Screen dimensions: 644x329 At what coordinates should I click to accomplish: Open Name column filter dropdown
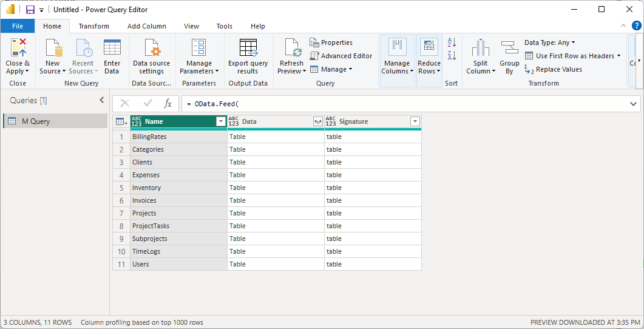click(x=221, y=121)
